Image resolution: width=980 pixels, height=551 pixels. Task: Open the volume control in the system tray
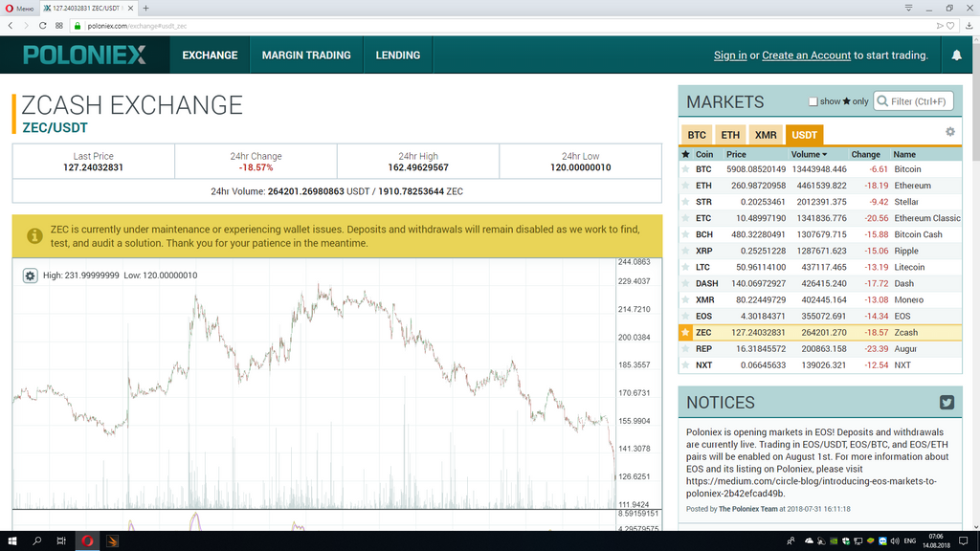click(895, 541)
